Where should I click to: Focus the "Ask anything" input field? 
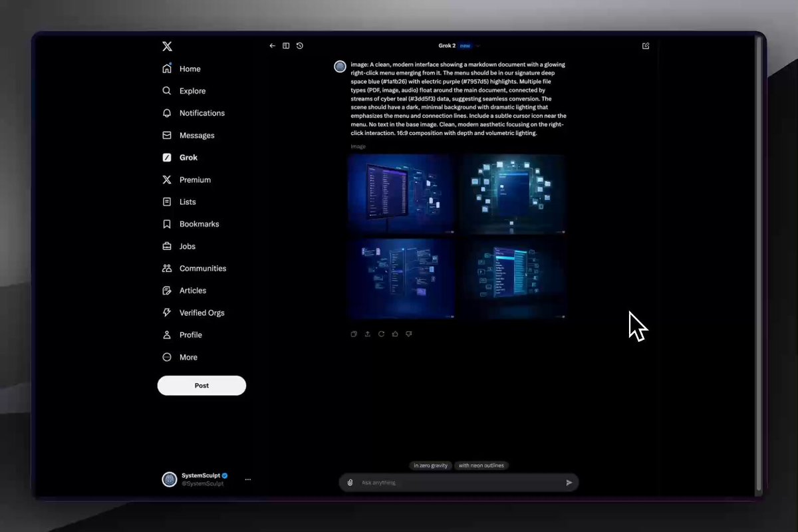(x=459, y=483)
